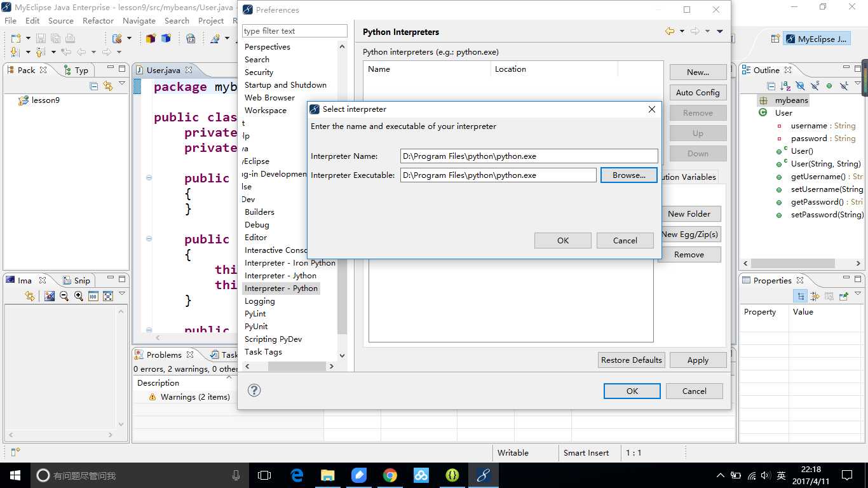Open the MyEclipse web browser globe icon

coord(191,39)
